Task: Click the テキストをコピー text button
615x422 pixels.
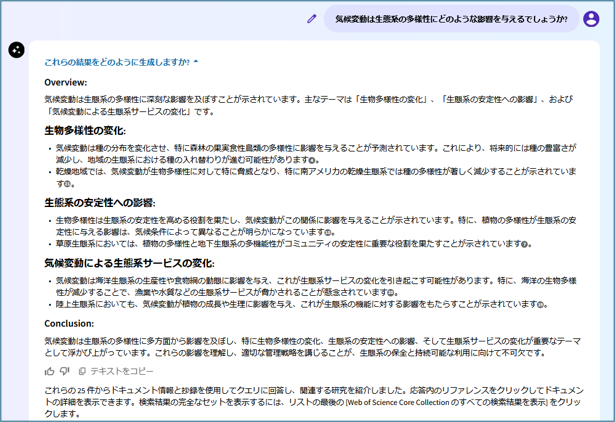Action: click(x=122, y=371)
